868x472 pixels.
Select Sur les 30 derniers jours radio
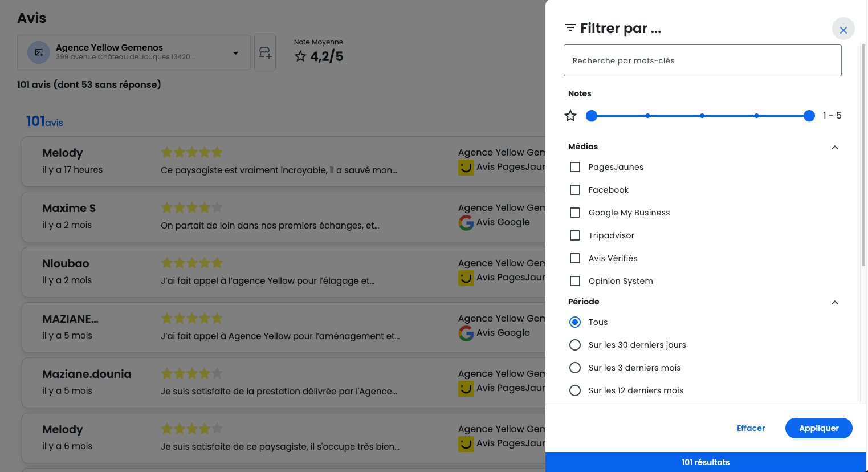pos(575,345)
